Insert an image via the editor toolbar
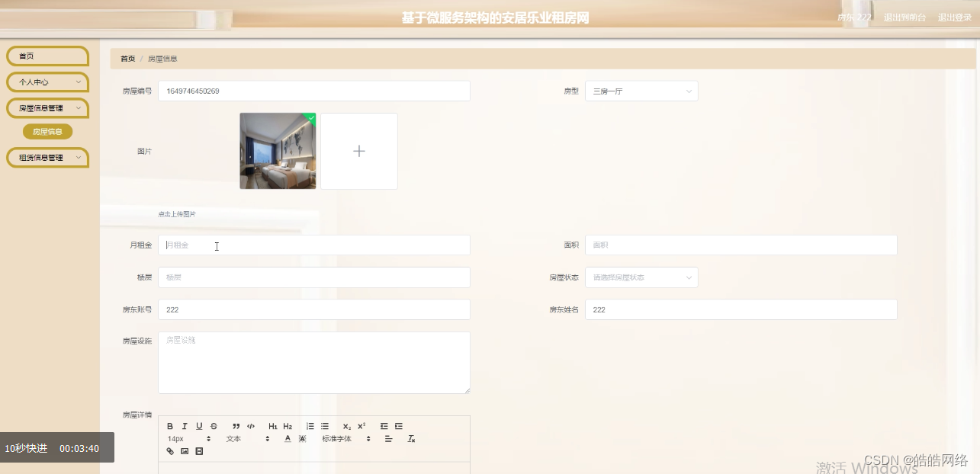This screenshot has height=474, width=980. (184, 451)
